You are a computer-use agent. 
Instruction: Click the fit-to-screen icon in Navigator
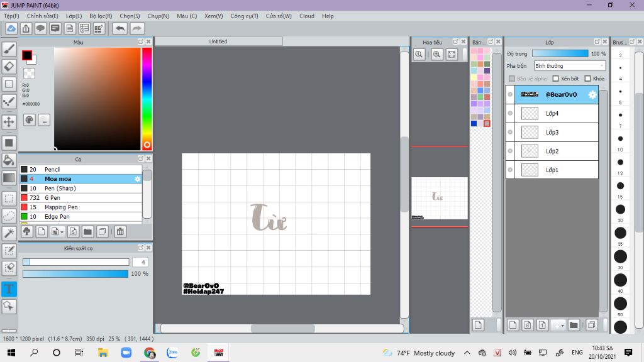coord(452,54)
